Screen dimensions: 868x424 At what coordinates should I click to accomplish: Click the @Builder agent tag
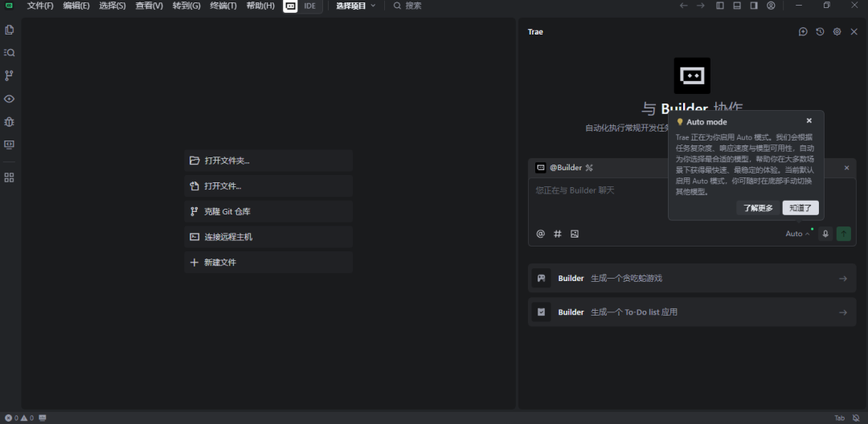click(x=566, y=168)
